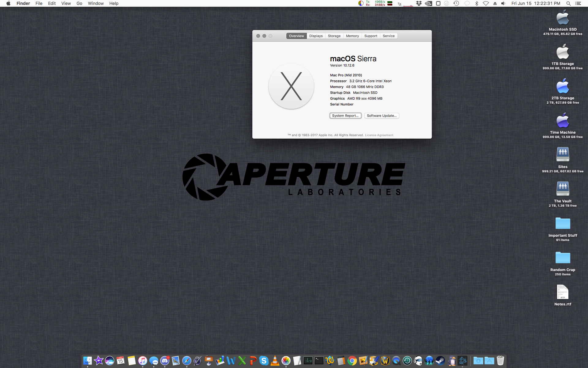The image size is (588, 368).
Task: Click the eject menu bar icon
Action: pos(495,3)
